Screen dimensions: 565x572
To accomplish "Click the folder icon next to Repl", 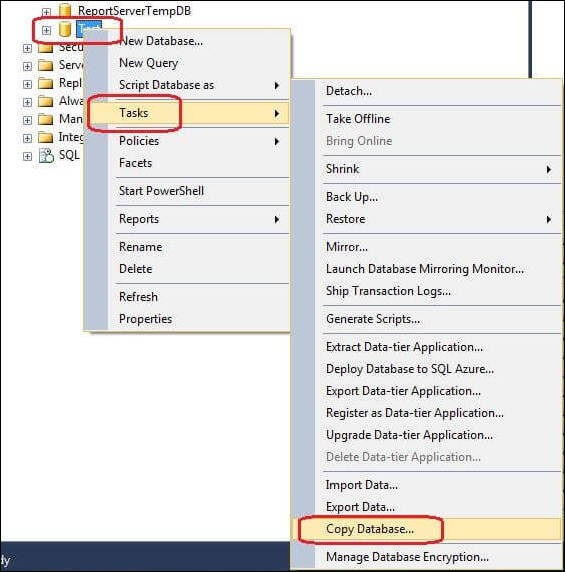I will click(46, 84).
